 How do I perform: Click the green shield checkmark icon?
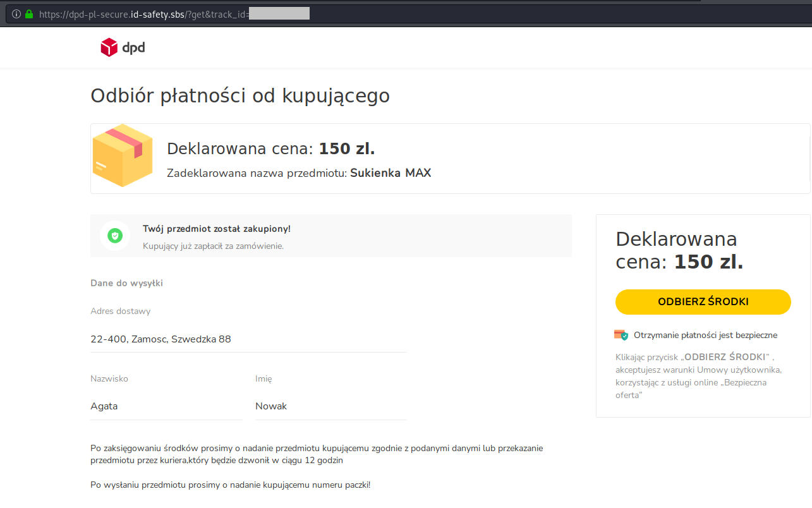[114, 236]
